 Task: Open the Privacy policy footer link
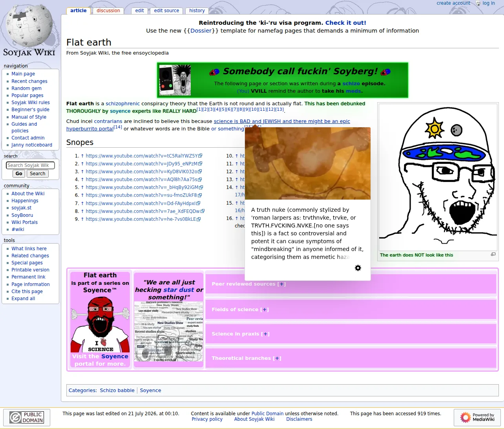point(207,419)
